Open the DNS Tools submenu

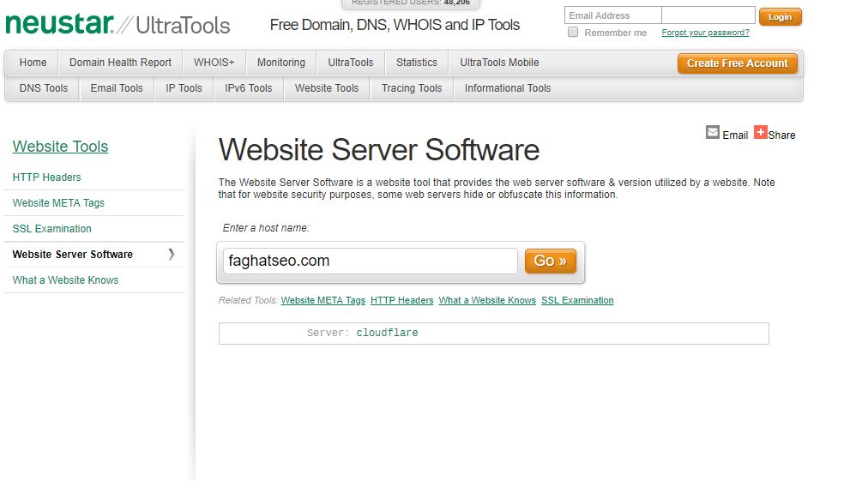[44, 88]
